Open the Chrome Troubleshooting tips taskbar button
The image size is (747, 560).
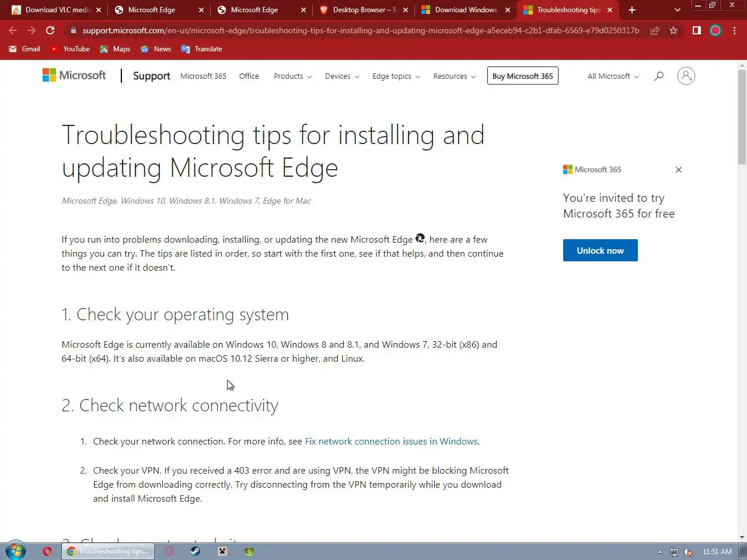(108, 551)
